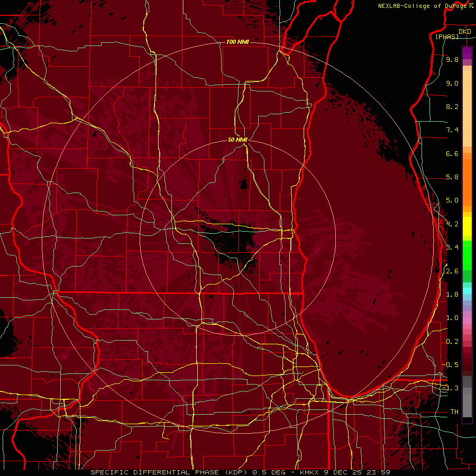The height and width of the screenshot is (476, 476).
Task: Click the -1.3 legend value
Action: coord(450,388)
